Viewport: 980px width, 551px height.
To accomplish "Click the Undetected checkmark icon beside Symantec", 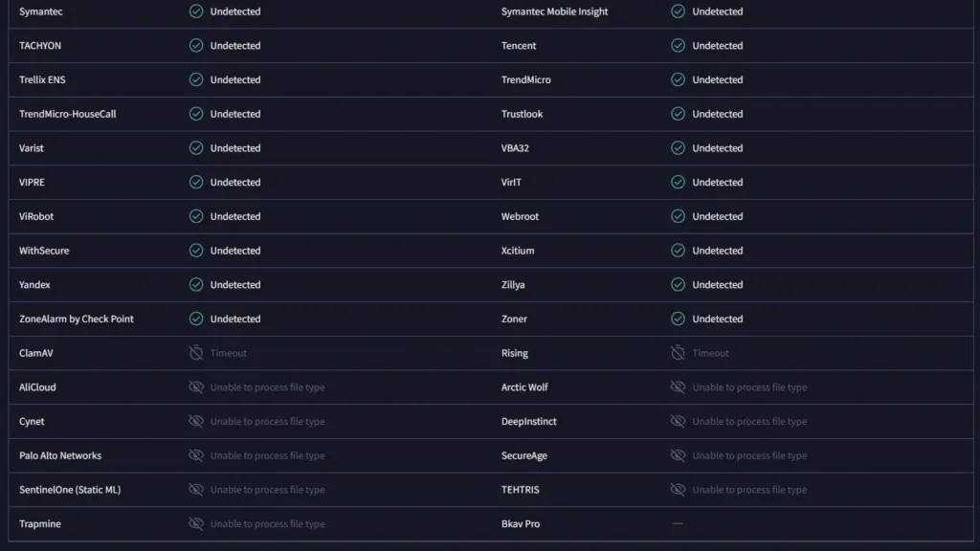I will [196, 11].
